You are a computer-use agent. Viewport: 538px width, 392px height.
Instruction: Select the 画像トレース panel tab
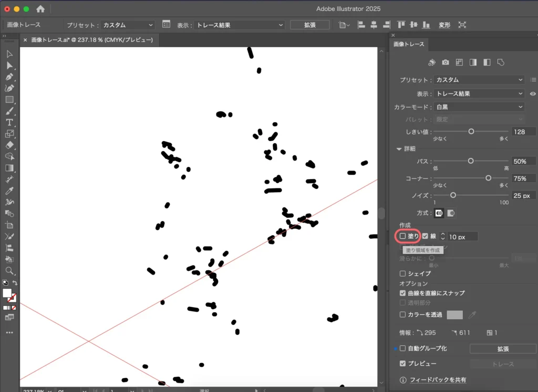409,44
